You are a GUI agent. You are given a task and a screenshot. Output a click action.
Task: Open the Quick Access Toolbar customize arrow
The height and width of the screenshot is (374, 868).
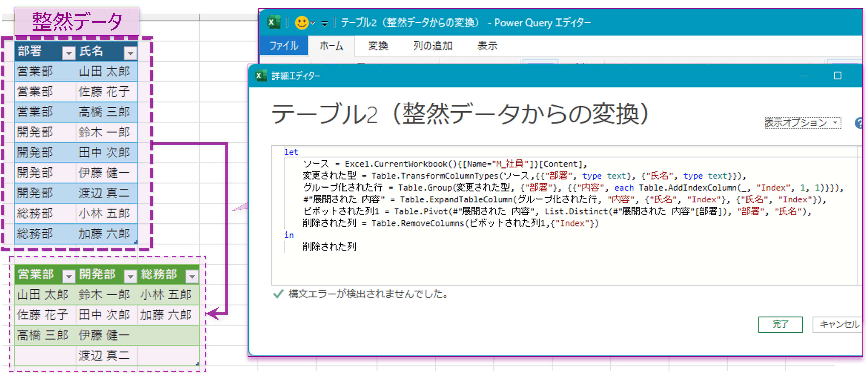(324, 24)
